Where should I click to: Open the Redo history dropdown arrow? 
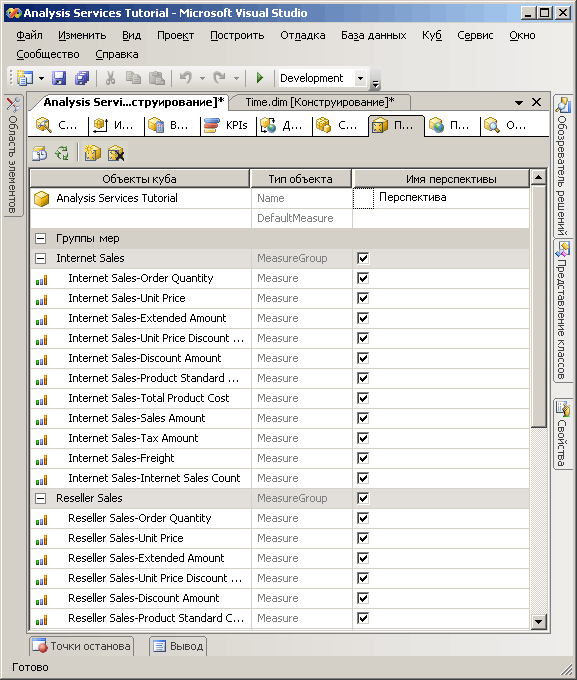236,78
